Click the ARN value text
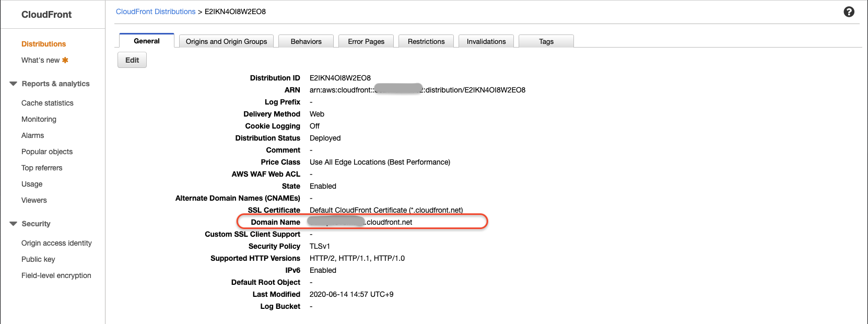This screenshot has height=324, width=868. (417, 90)
